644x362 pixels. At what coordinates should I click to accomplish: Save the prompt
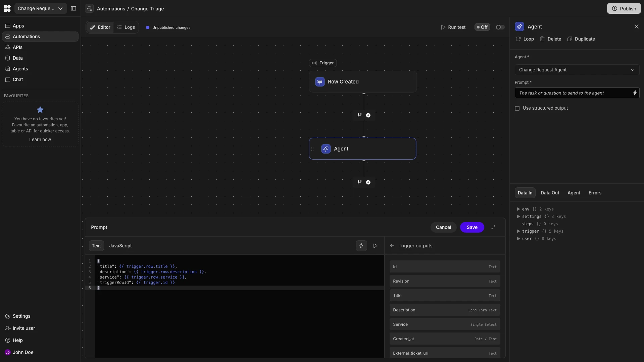(x=472, y=227)
